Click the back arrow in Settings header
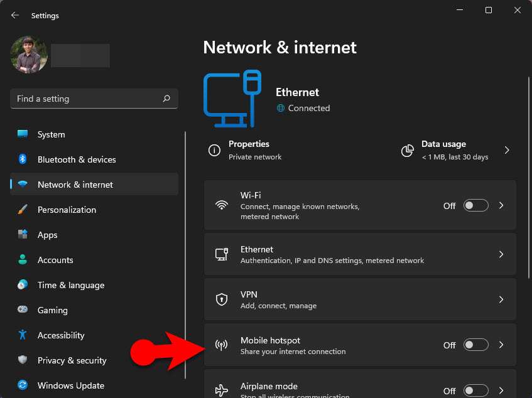The height and width of the screenshot is (398, 532). (15, 15)
